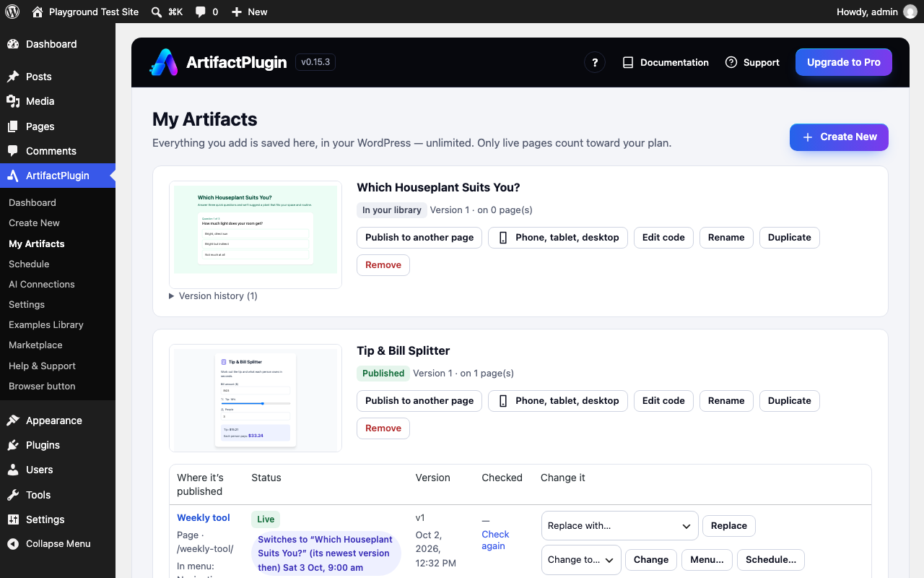
Task: Click Phone, tablet, desktop for Tip & Bill Splitter
Action: click(558, 401)
